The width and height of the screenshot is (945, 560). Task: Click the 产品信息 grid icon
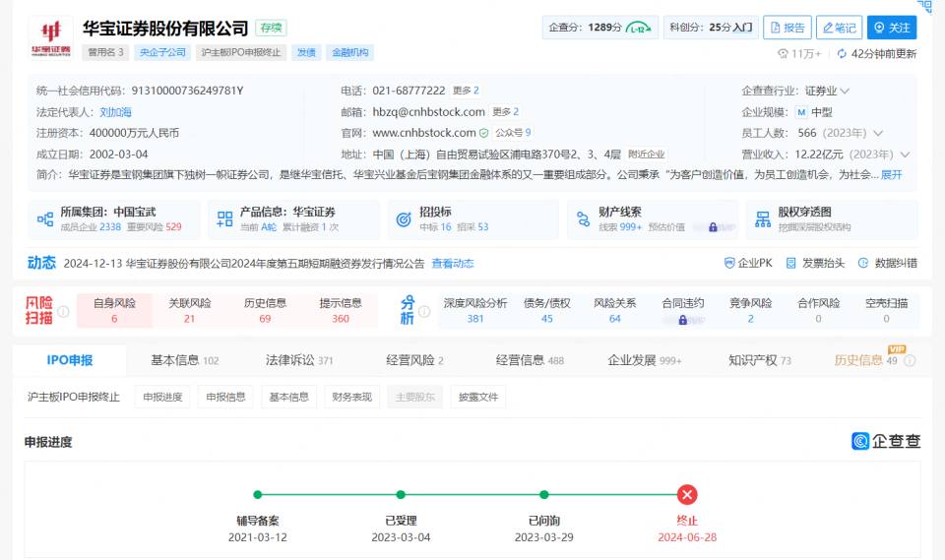pos(224,219)
